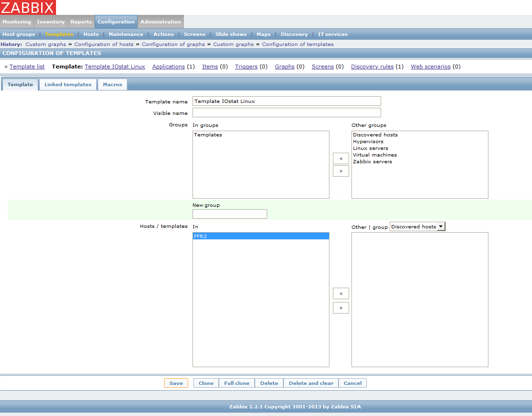Focus the New group text field

point(229,214)
